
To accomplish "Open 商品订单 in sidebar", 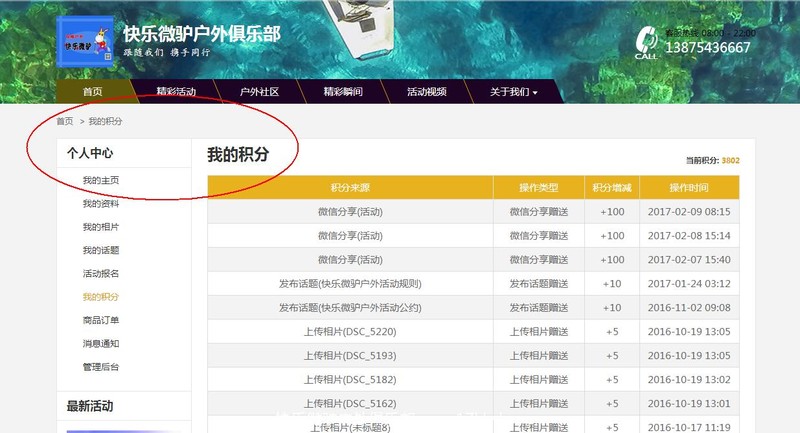I will click(101, 320).
